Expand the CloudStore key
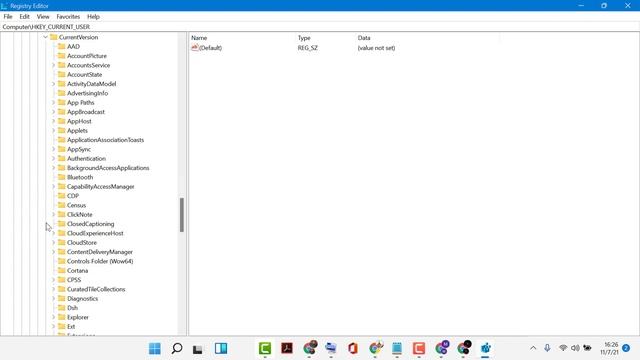The width and height of the screenshot is (640, 360). click(53, 242)
